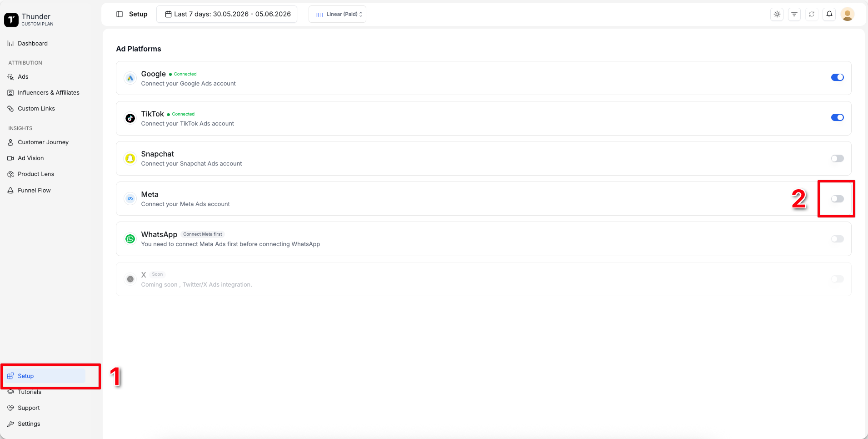Image resolution: width=868 pixels, height=439 pixels.
Task: Switch theme with the sun icon
Action: tap(777, 14)
